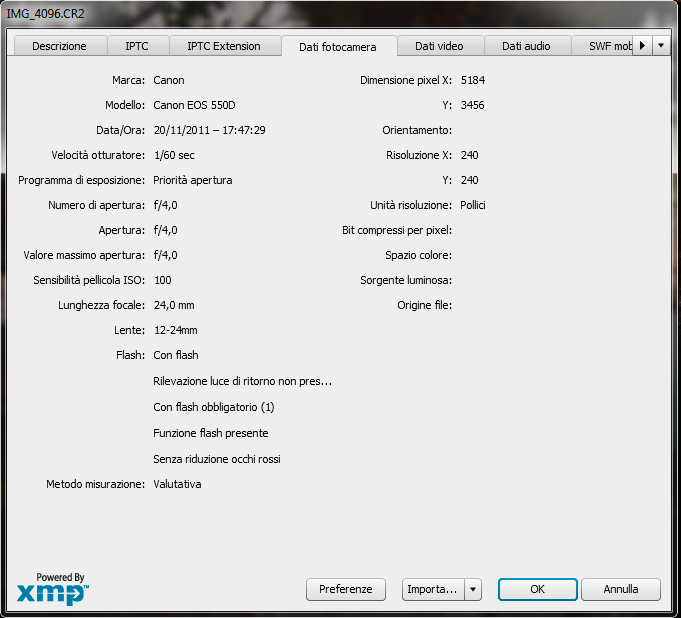Click the lens value 12-24mm
This screenshot has height=618, width=681.
pyautogui.click(x=175, y=330)
